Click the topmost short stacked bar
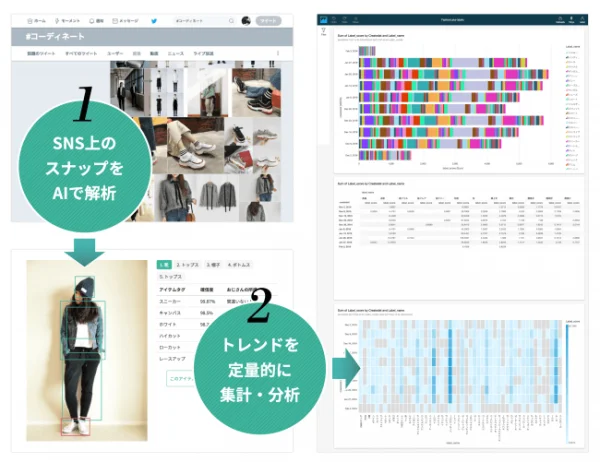 pos(367,51)
